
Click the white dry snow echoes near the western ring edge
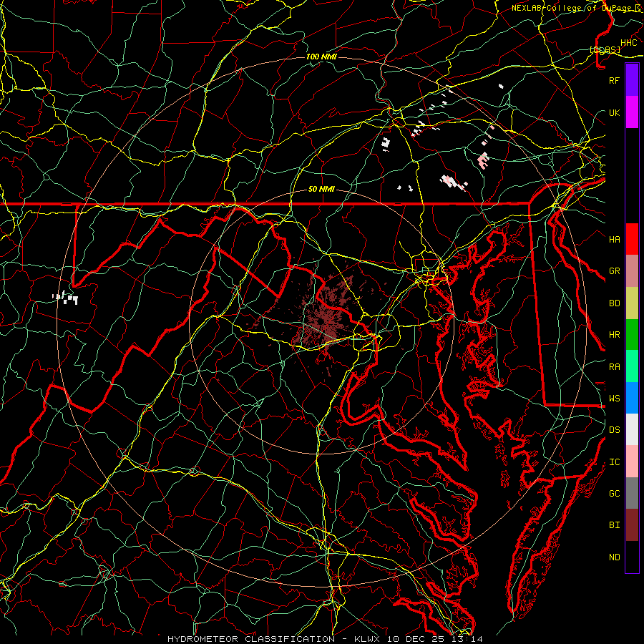click(66, 298)
